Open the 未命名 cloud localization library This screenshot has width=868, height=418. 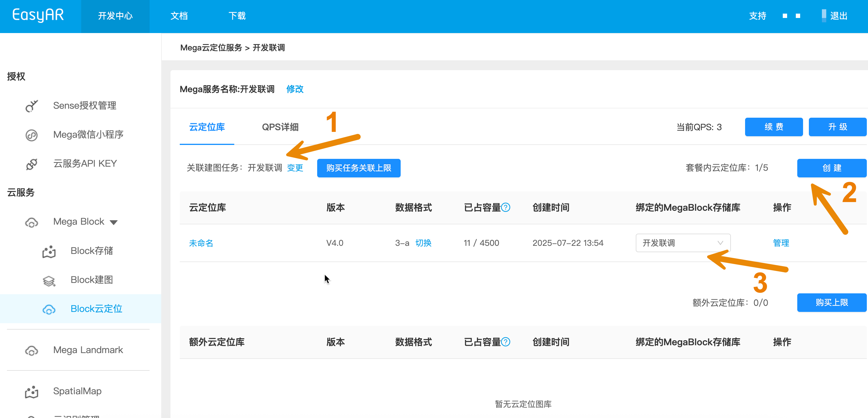point(201,243)
